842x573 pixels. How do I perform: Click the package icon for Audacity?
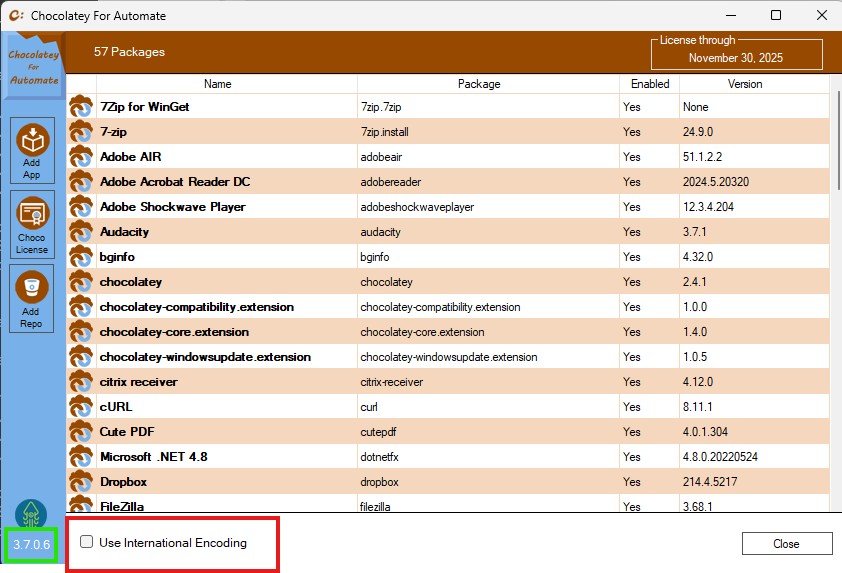[81, 231]
